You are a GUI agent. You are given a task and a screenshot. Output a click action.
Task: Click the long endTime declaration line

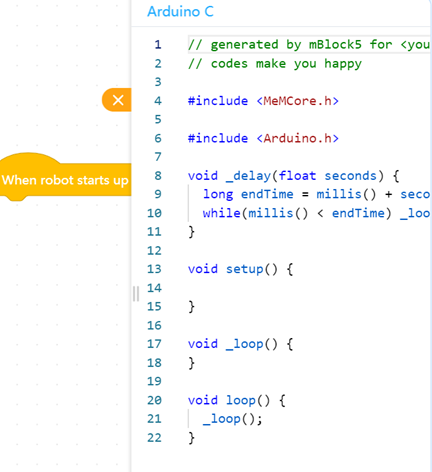click(316, 194)
